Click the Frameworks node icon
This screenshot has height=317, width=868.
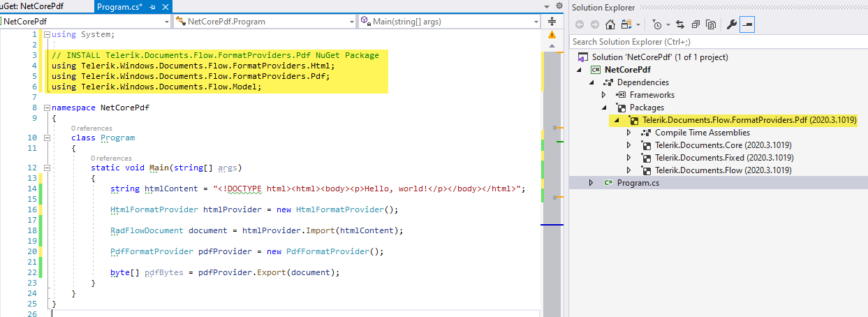pyautogui.click(x=621, y=95)
